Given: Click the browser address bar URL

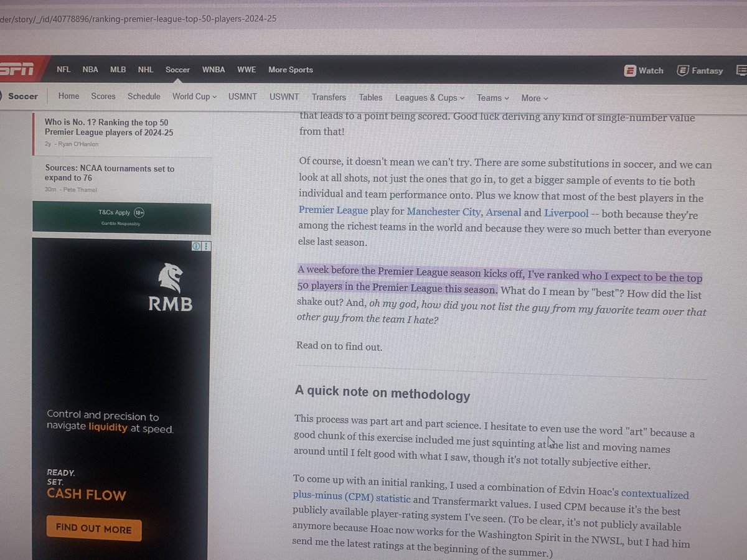Looking at the screenshot, I should pyautogui.click(x=138, y=19).
